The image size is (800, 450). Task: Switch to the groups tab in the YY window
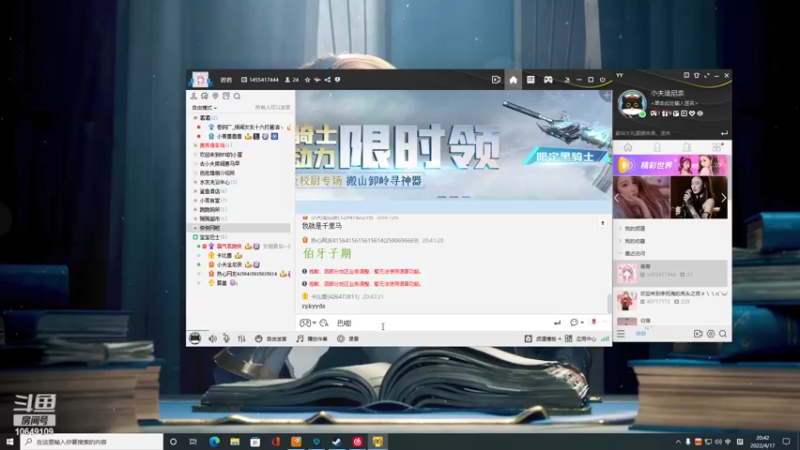click(687, 147)
